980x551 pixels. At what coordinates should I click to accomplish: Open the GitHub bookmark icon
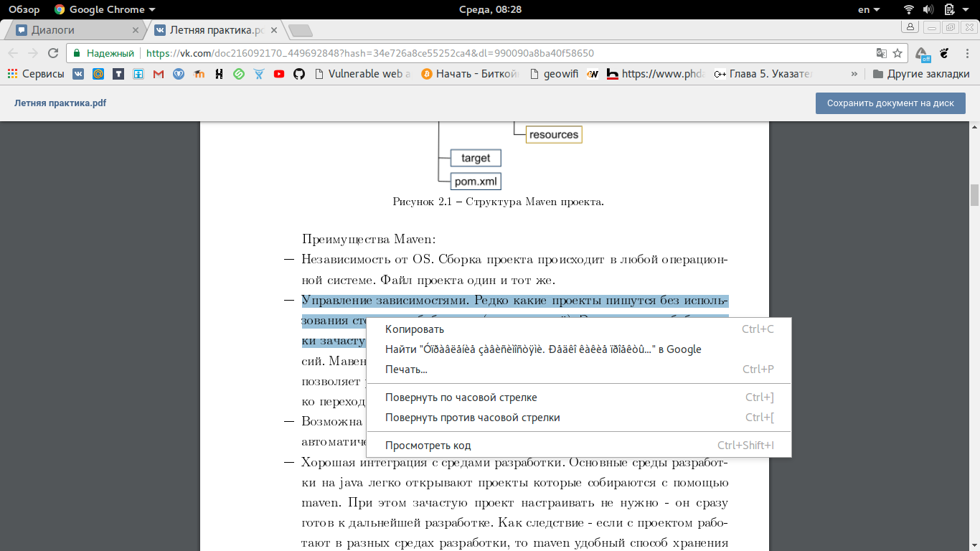click(x=299, y=73)
